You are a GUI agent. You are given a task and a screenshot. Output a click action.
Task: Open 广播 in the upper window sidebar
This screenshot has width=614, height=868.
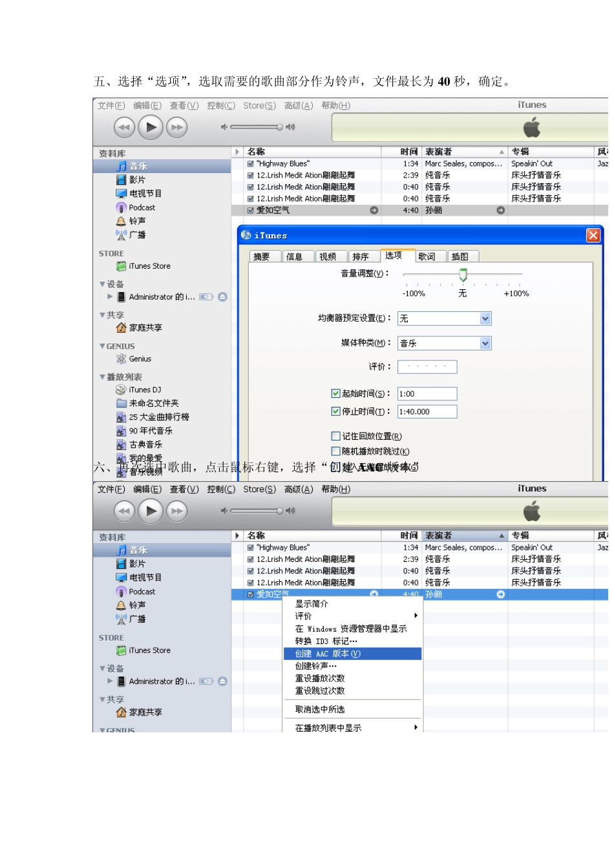pyautogui.click(x=131, y=234)
